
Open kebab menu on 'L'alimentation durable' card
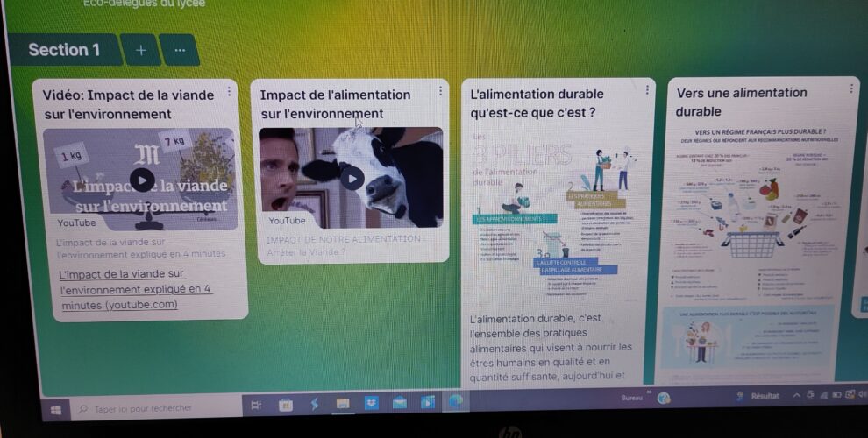point(647,89)
